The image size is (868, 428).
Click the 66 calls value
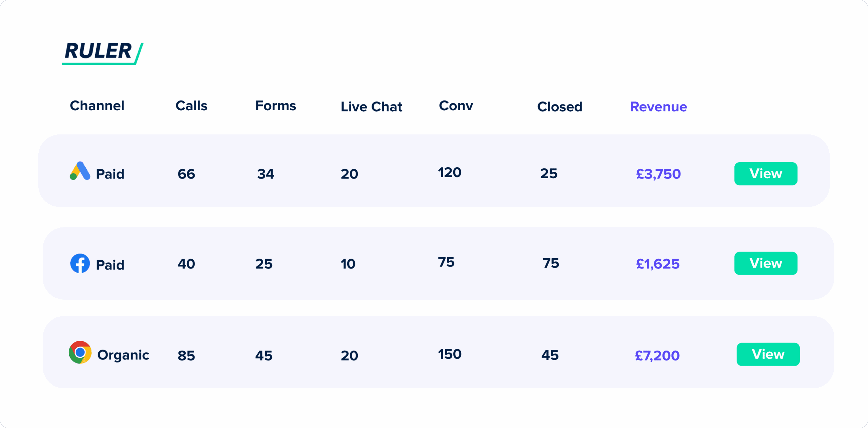click(x=186, y=174)
